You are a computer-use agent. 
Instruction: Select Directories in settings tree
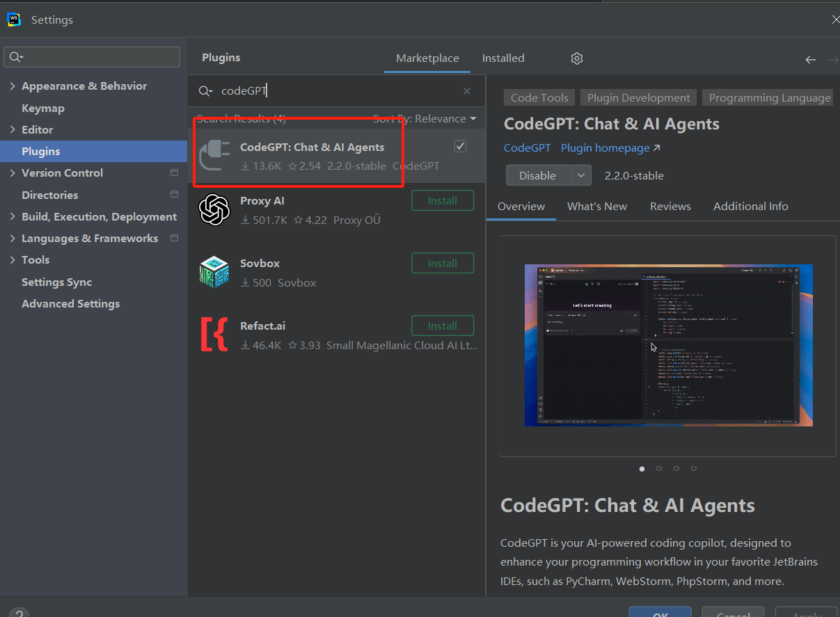tap(50, 195)
